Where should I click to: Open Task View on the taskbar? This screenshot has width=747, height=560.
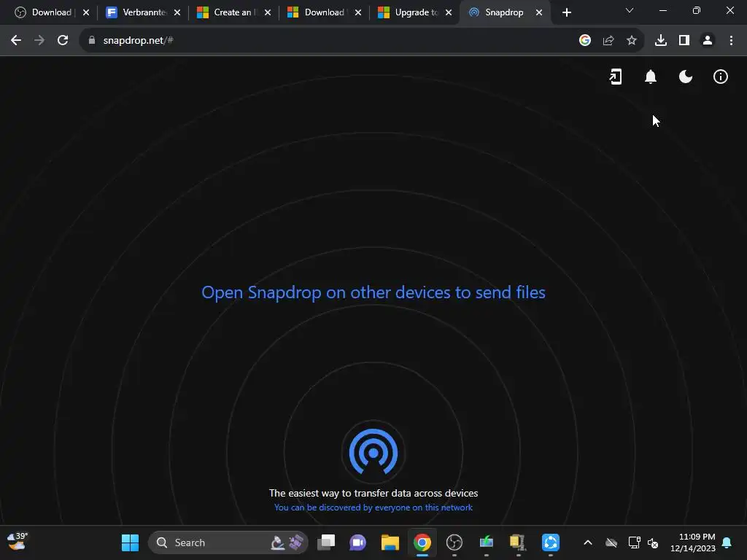click(x=326, y=542)
